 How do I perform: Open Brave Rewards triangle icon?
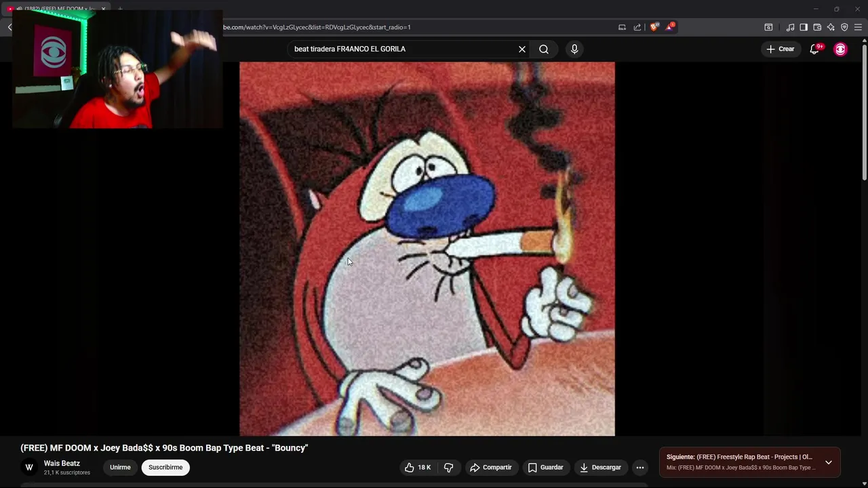[x=670, y=27]
